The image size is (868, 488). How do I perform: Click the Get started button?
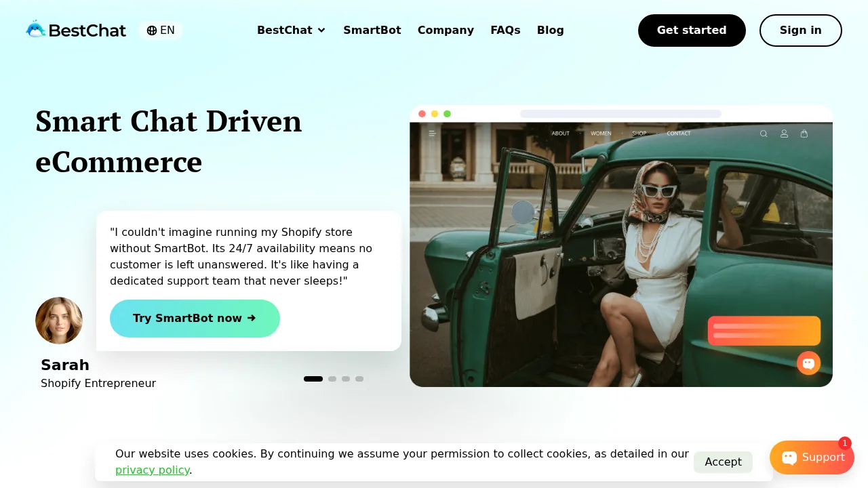point(692,30)
